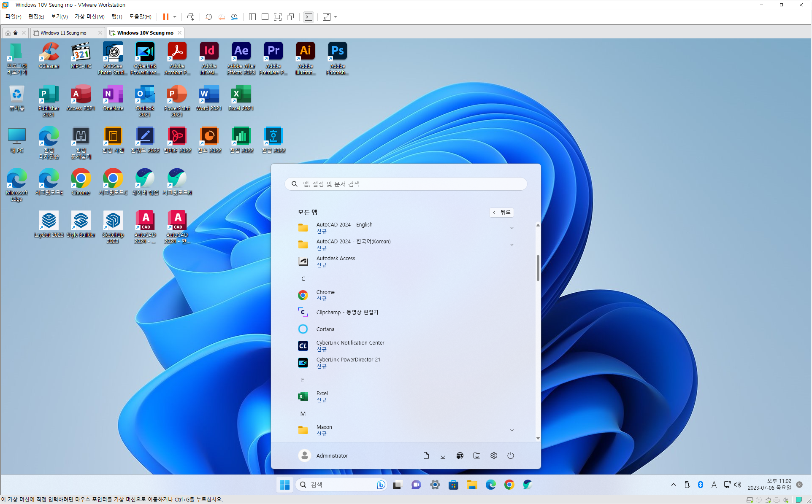
Task: Click the VMware pause button
Action: (166, 17)
